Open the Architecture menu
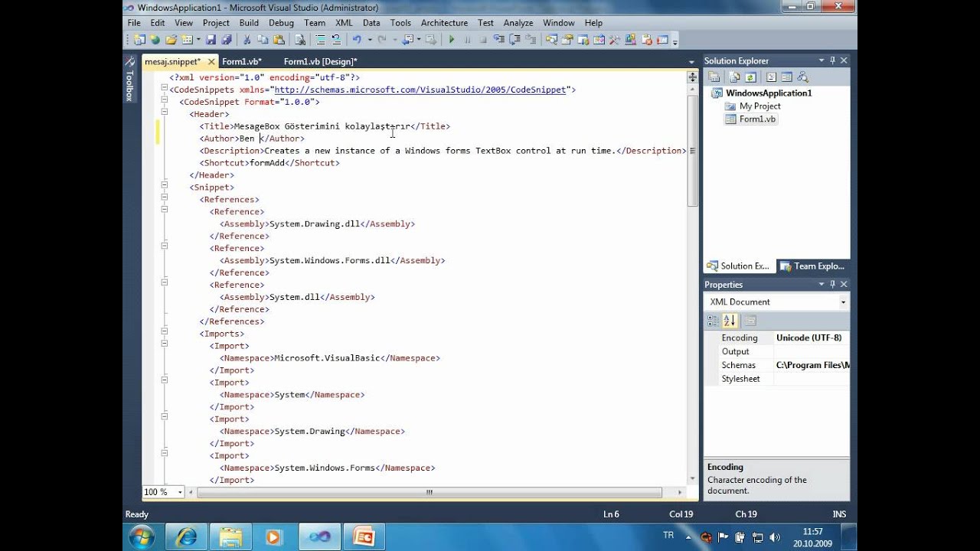Viewport: 980px width, 551px height. coord(444,23)
